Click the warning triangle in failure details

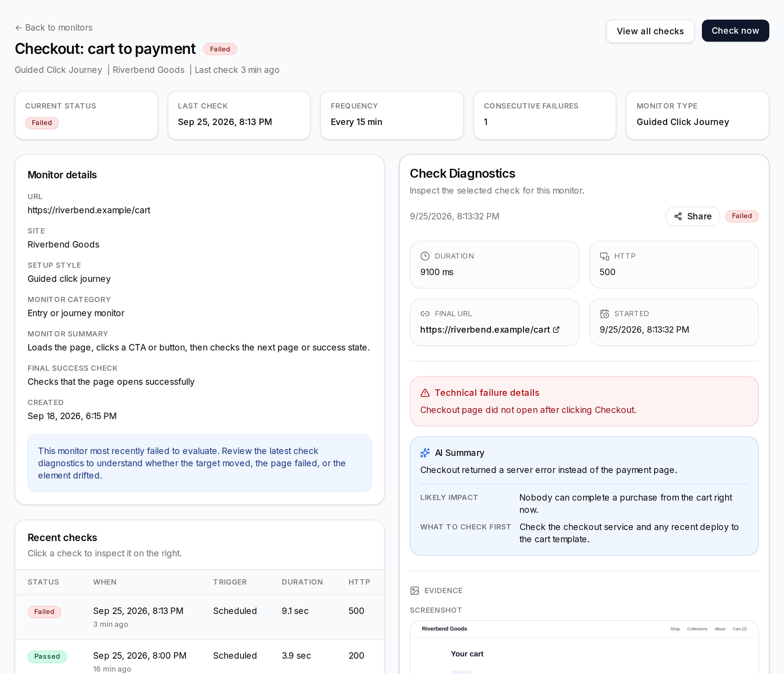pyautogui.click(x=425, y=393)
